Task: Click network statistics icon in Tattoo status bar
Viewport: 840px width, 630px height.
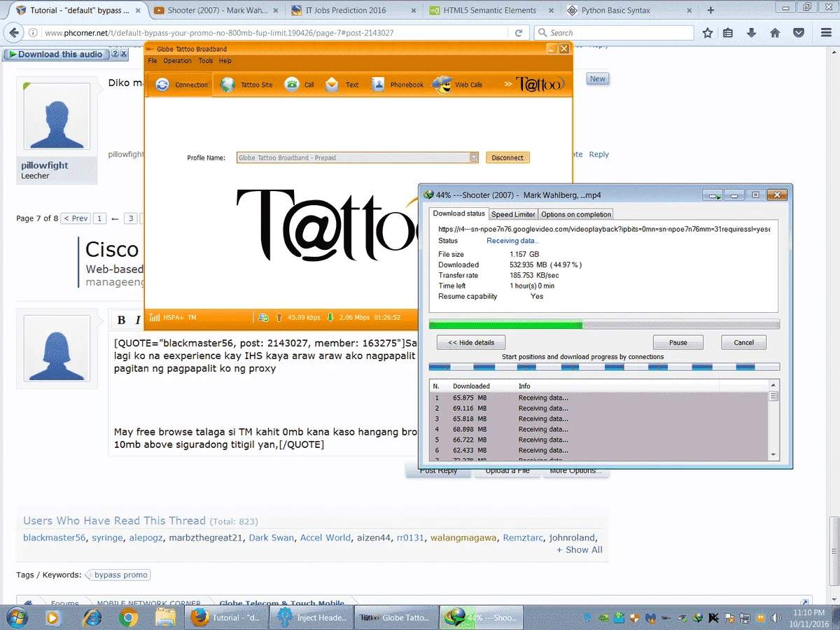Action: (263, 318)
